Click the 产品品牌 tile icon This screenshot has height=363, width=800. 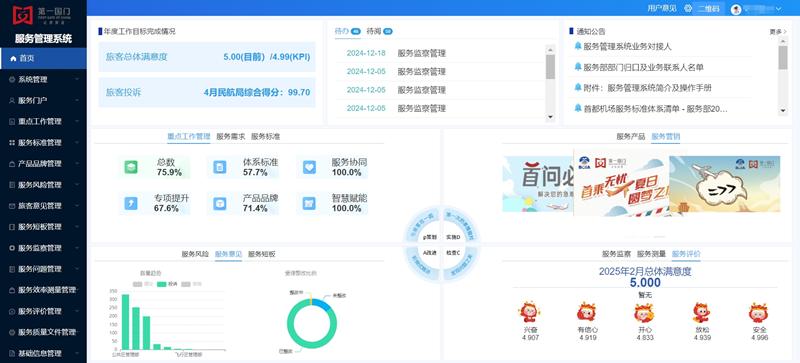[220, 203]
